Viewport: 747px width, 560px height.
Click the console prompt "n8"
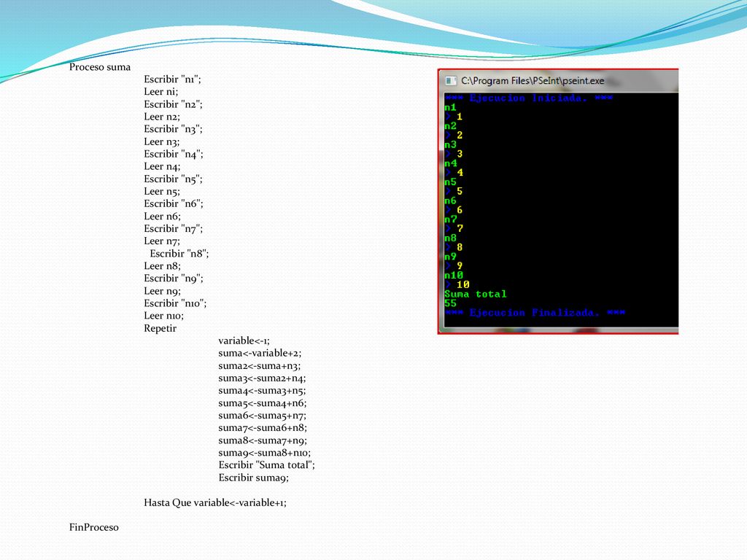[x=450, y=238]
